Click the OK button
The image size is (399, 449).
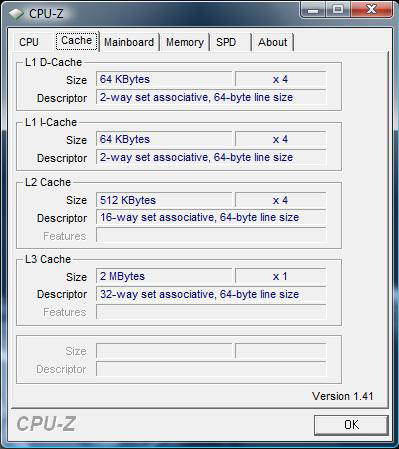click(351, 425)
